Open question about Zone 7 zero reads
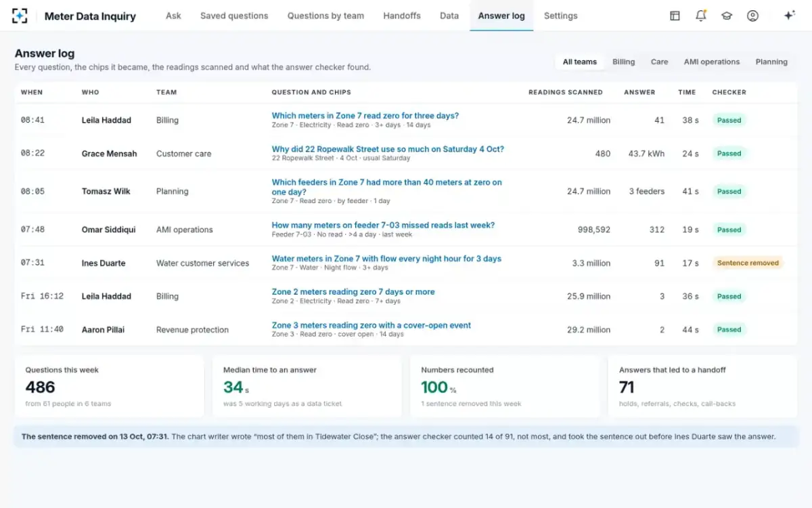Screen dimensions: 812x508 pyautogui.click(x=365, y=116)
